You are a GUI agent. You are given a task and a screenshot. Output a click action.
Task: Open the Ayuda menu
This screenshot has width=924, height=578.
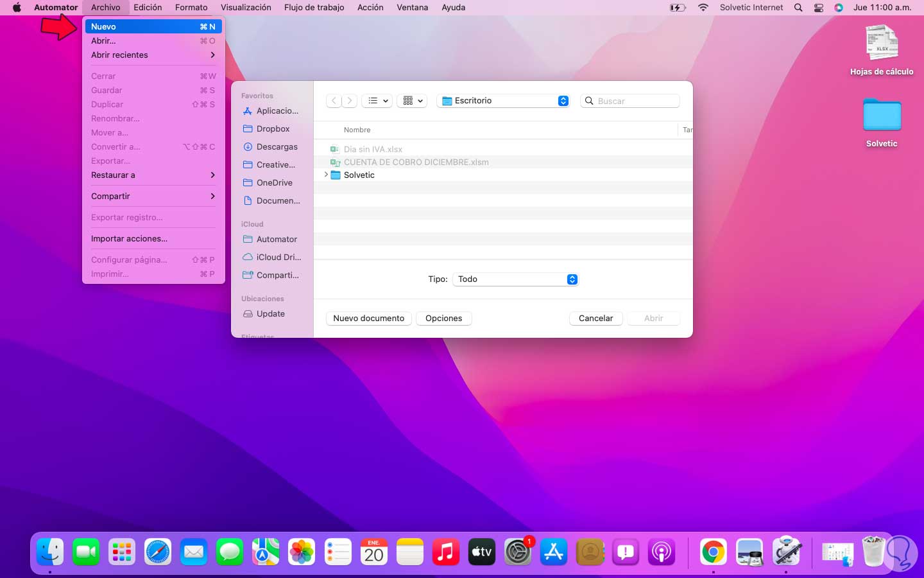[453, 8]
